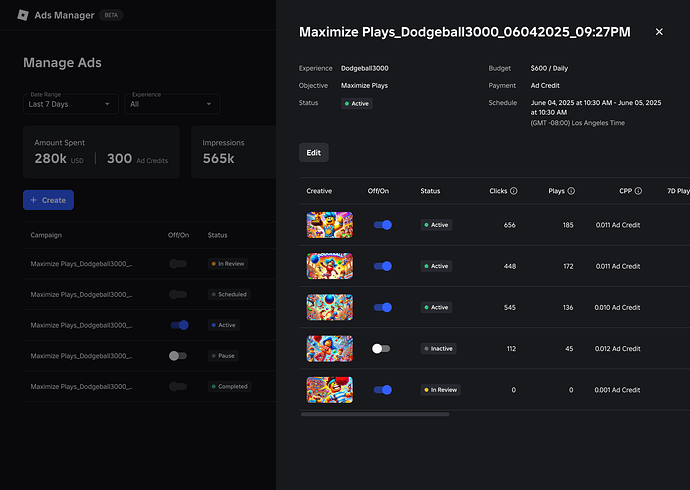Toggle off the creative with 545 clicks

point(382,307)
